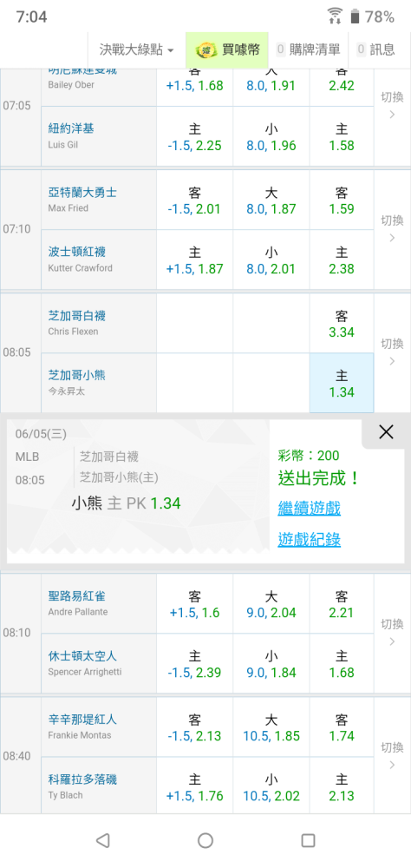This screenshot has width=411, height=868.
Task: Choose 大 9.0, 2.04 over for the Cardinals game
Action: [271, 604]
